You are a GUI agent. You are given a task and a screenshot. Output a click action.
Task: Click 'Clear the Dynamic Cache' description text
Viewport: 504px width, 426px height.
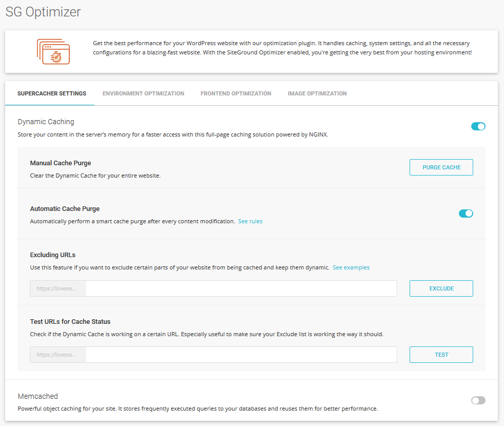pos(95,176)
